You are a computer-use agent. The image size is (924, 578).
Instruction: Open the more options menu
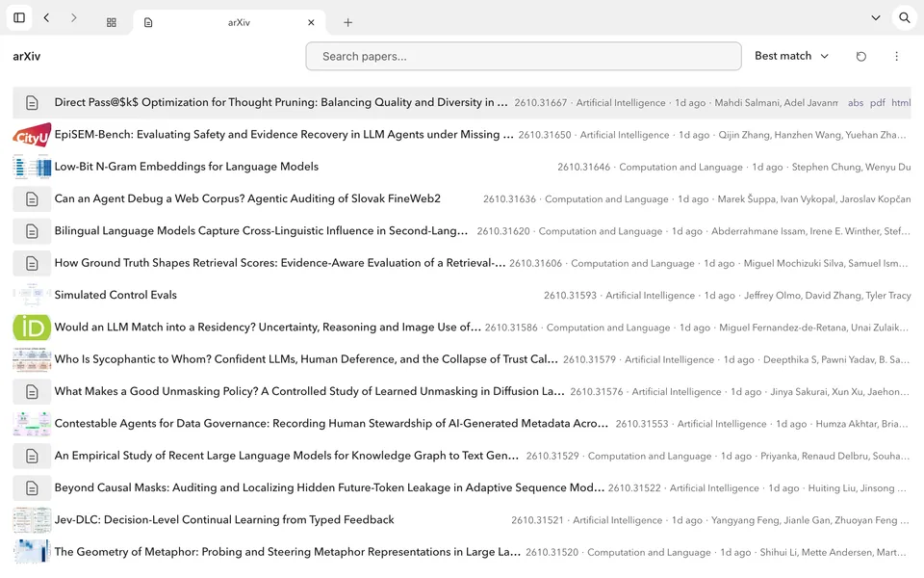(x=896, y=56)
